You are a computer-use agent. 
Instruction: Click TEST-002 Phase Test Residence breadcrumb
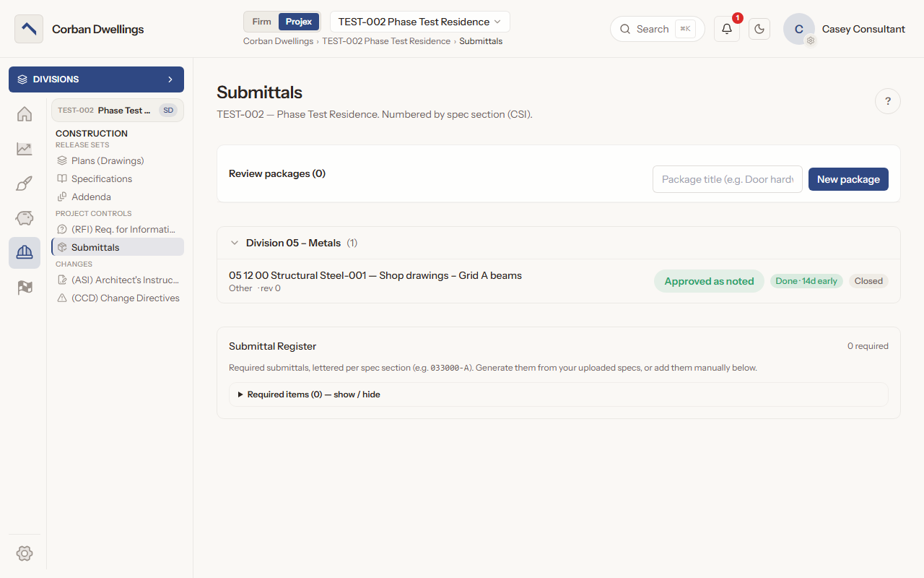click(x=386, y=41)
